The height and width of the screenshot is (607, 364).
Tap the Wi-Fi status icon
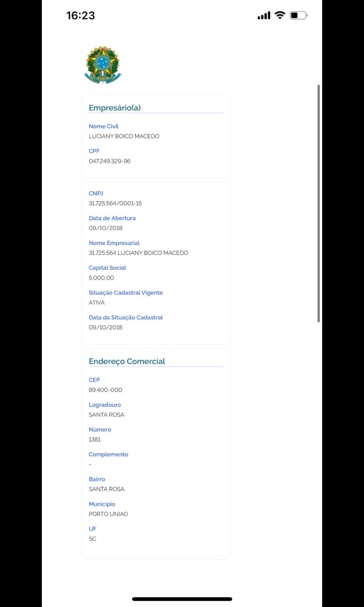pyautogui.click(x=280, y=15)
